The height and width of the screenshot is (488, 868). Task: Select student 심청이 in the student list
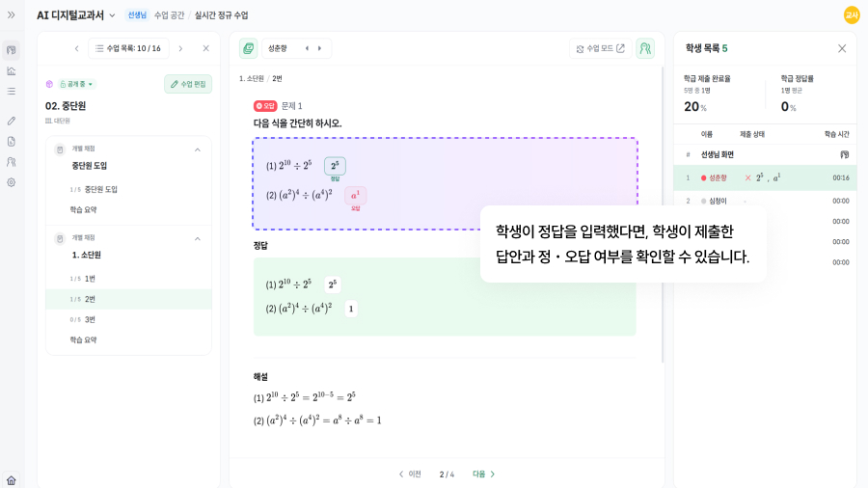coord(718,201)
